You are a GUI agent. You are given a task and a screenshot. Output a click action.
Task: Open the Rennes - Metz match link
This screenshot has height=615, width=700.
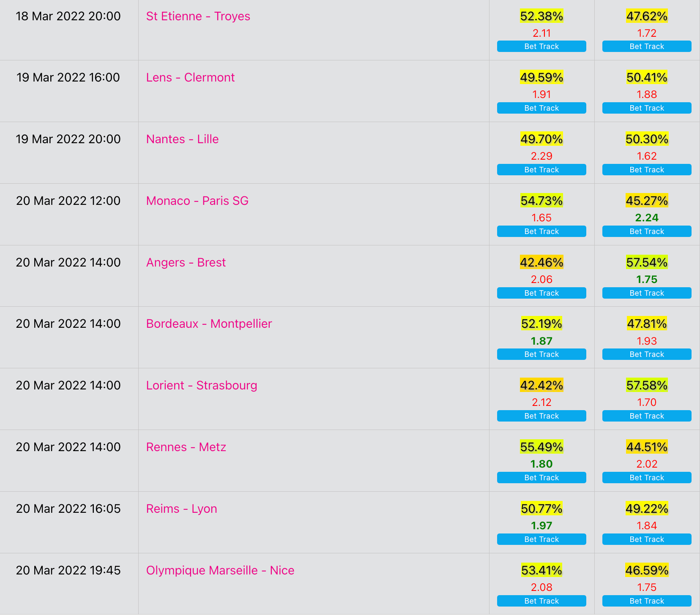pyautogui.click(x=186, y=447)
